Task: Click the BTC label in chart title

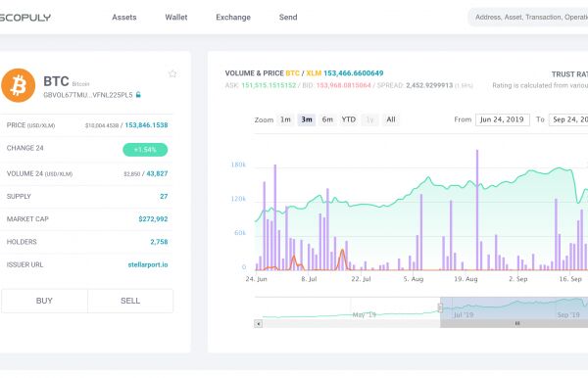Action: (292, 73)
